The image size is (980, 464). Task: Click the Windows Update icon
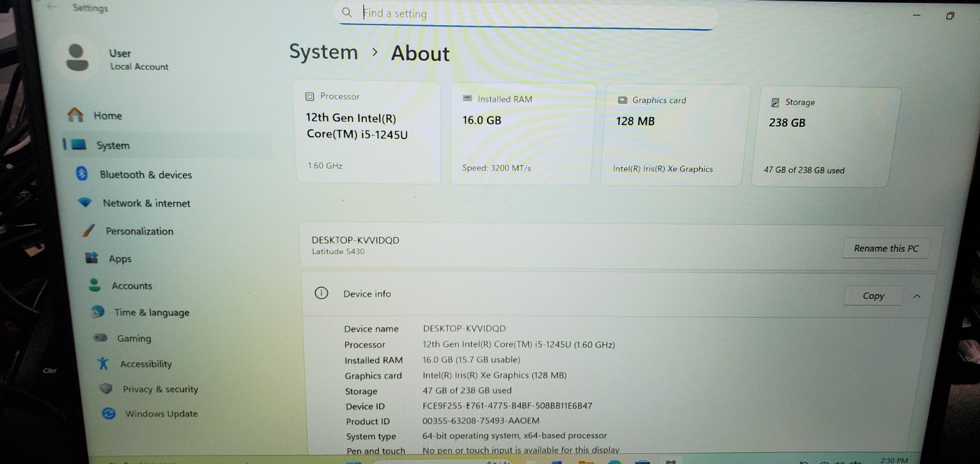(109, 413)
